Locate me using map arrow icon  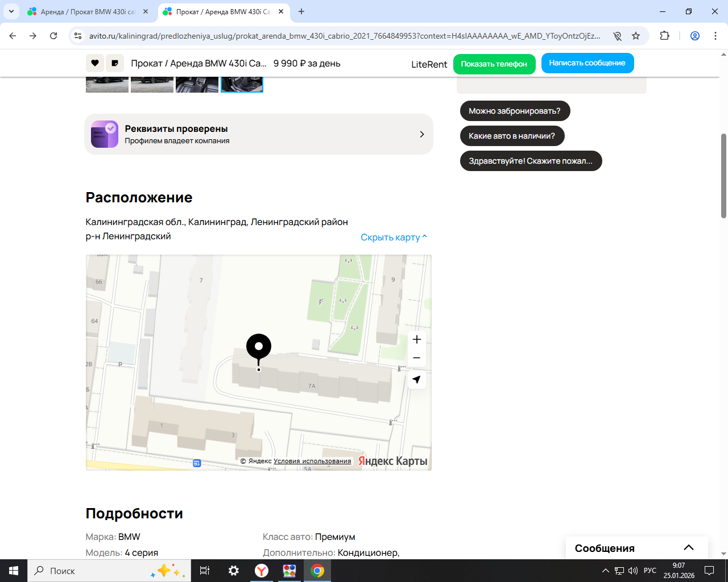tap(417, 380)
